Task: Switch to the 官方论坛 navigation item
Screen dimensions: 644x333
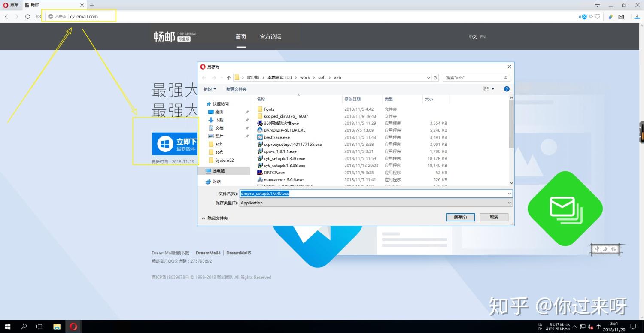Action: [270, 36]
